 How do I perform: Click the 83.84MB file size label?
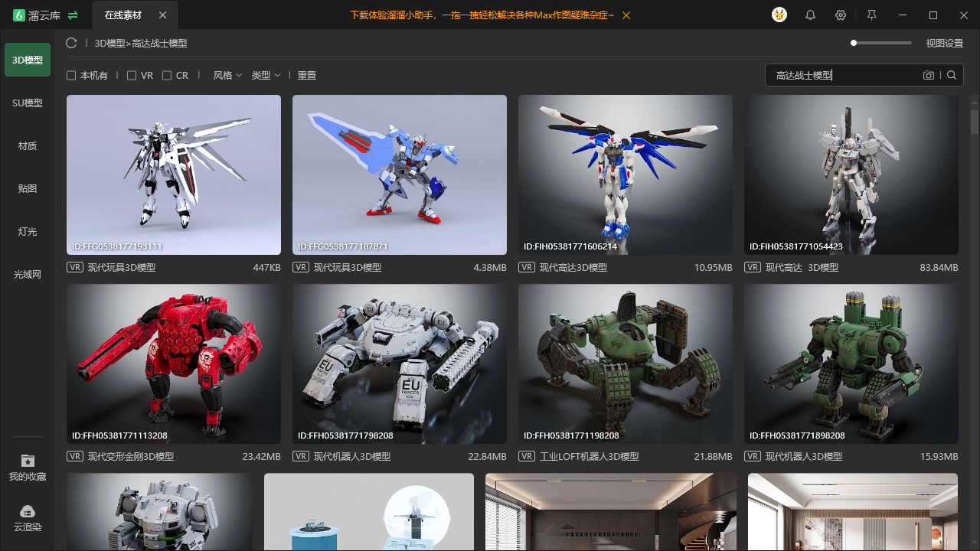pos(939,267)
